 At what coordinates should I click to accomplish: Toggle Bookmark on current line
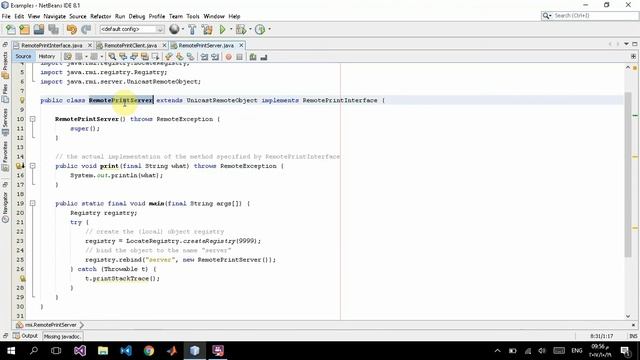(x=191, y=57)
